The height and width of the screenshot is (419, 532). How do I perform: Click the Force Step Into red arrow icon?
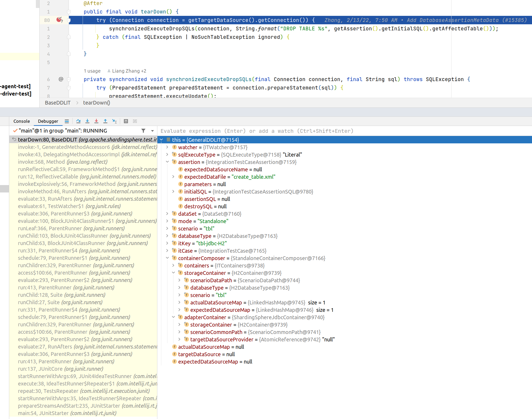coord(96,121)
